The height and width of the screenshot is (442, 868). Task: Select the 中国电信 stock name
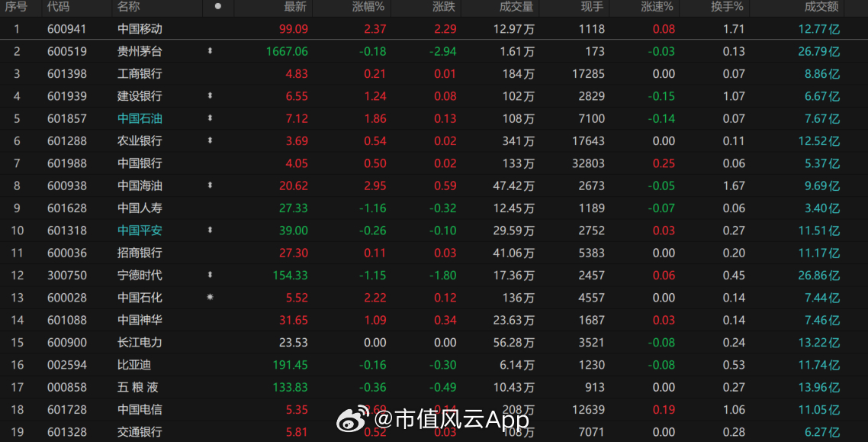[x=140, y=409]
